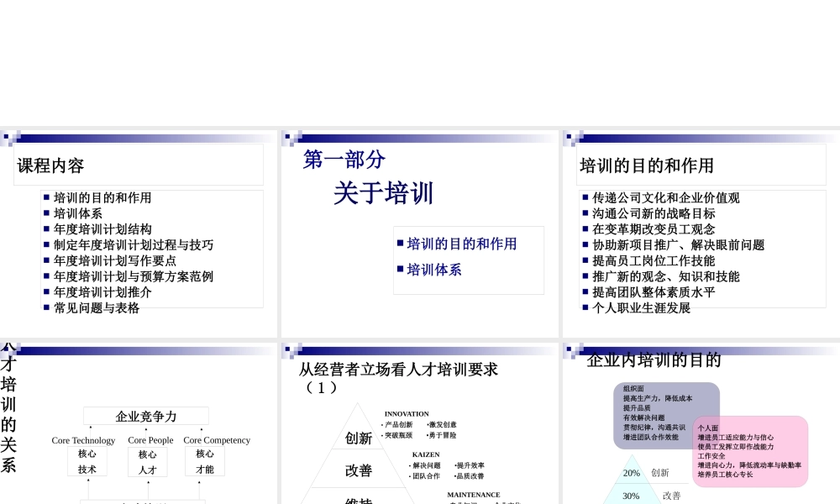Open the 第一部分 关于培训 slide thumbnail
Image resolution: width=840 pixels, height=504 pixels.
[x=419, y=234]
